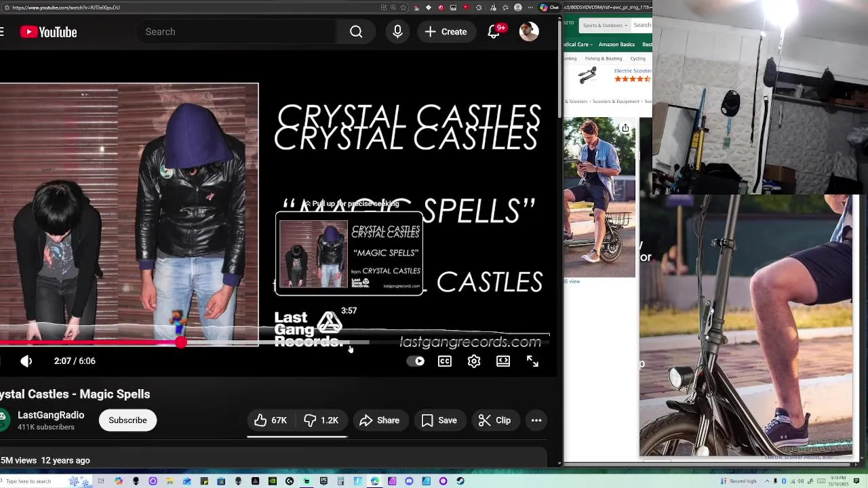Open Copilot from the taskbar
Screen dimensions: 868x488
[x=119, y=481]
